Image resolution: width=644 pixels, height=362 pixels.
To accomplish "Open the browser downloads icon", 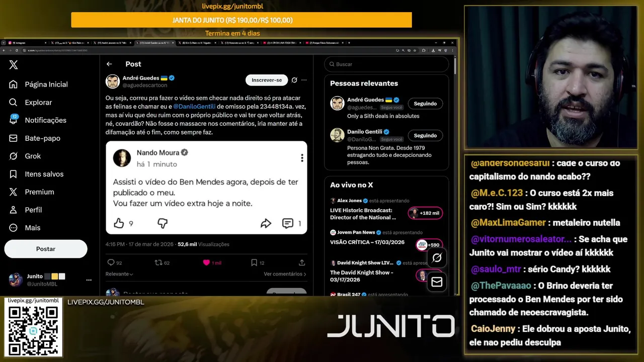I will point(433,50).
